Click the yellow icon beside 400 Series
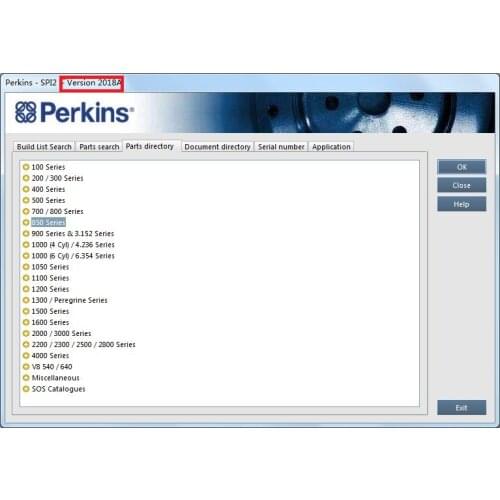Image resolution: width=500 pixels, height=500 pixels. [x=26, y=189]
